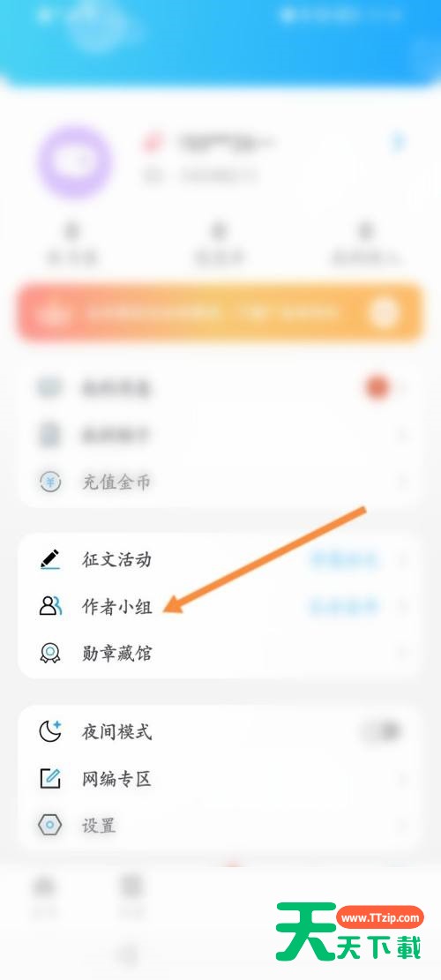
Task: Tap the 设置 hexagon gear icon
Action: [50, 826]
